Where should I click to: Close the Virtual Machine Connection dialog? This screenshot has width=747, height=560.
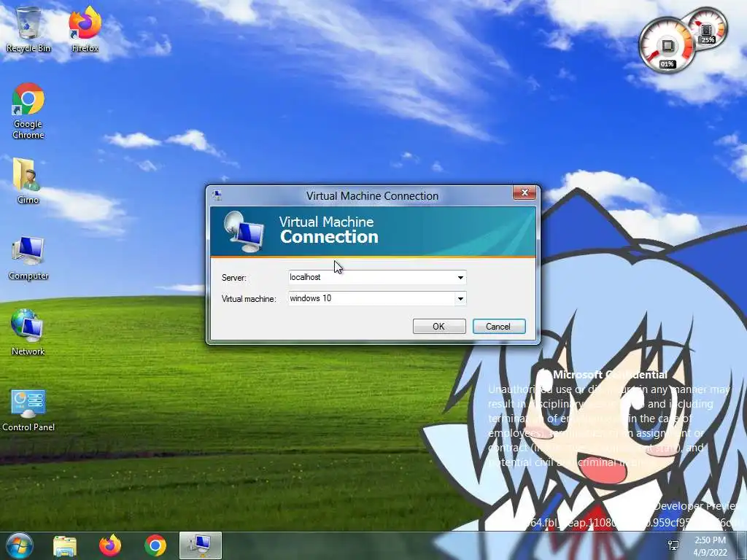525,192
